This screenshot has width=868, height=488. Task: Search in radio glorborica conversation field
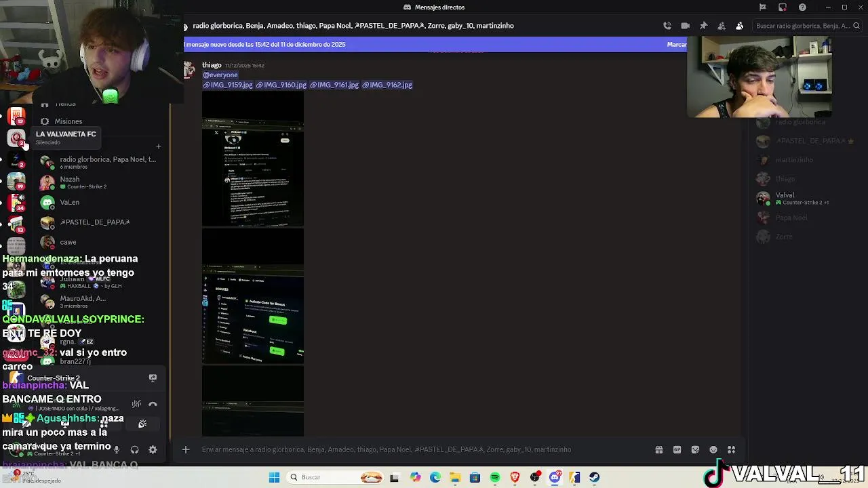(x=806, y=26)
